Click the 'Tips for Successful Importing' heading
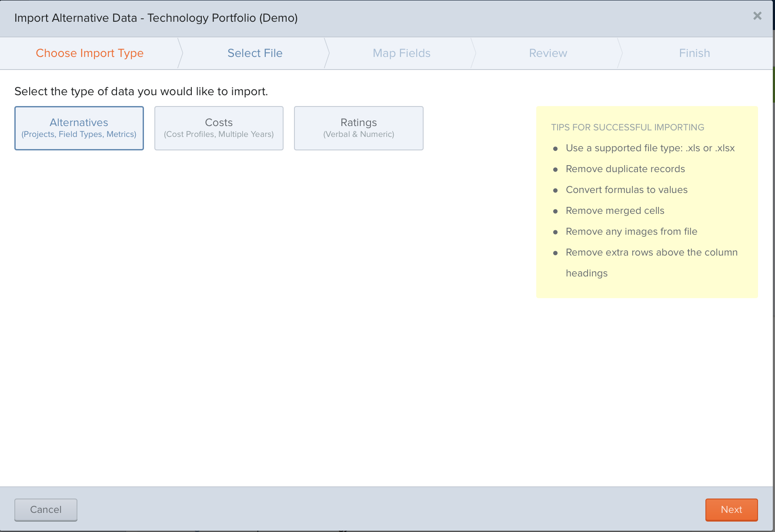 628,127
